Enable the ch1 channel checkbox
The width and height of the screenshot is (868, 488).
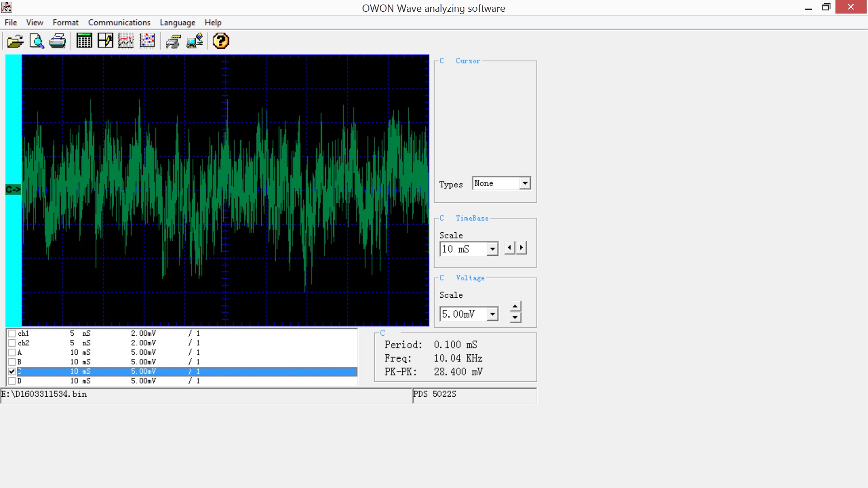click(12, 333)
